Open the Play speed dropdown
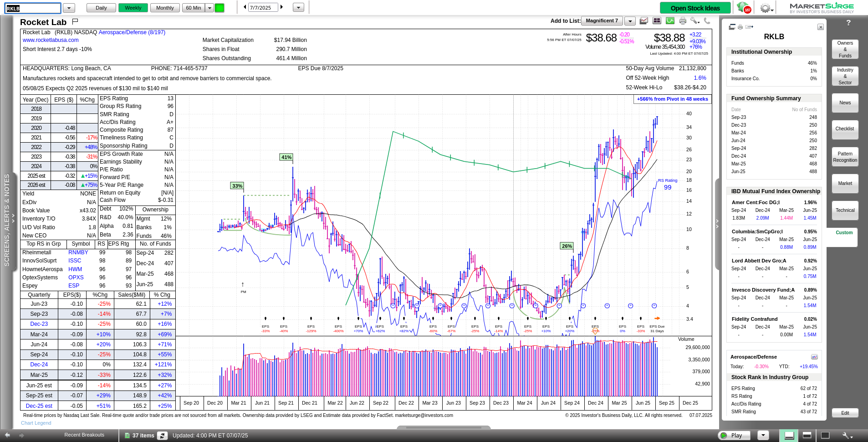Screen dimensions: 868x442 [763, 435]
